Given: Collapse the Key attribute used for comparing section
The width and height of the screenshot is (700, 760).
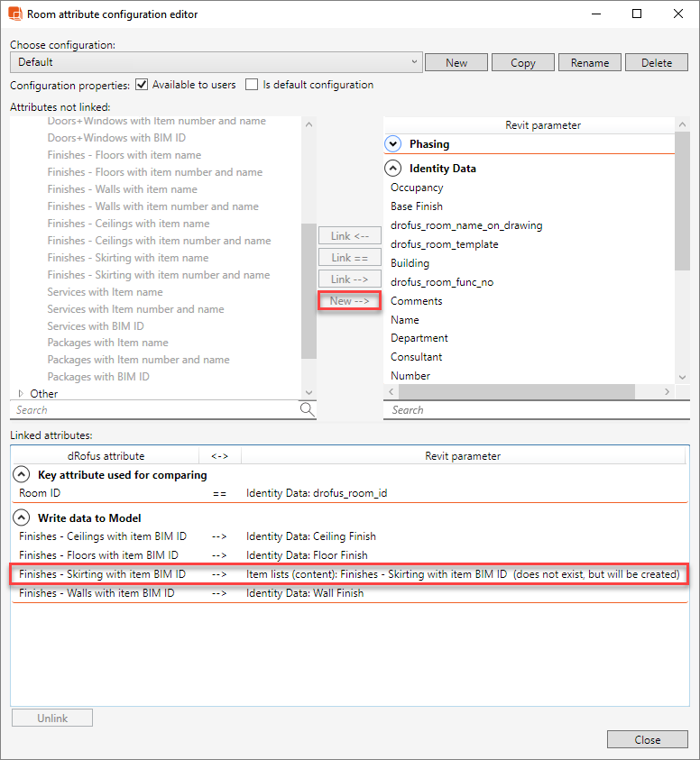Looking at the screenshot, I should click(x=21, y=475).
